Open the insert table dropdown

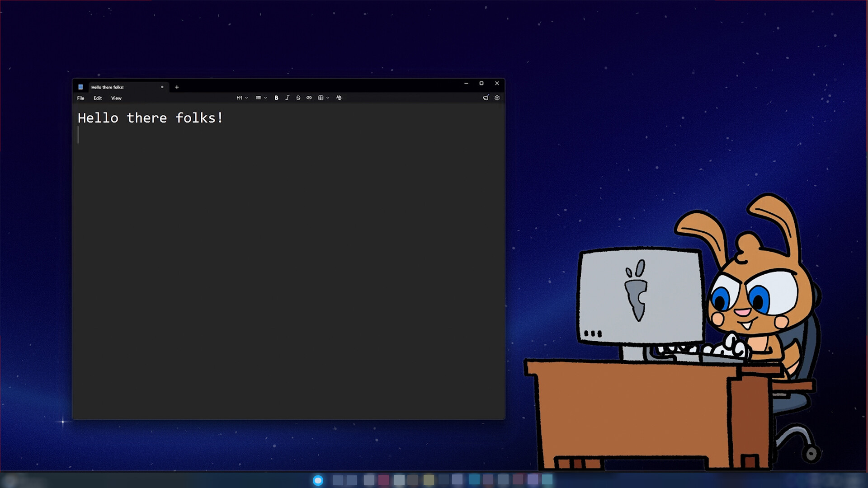[x=323, y=98]
